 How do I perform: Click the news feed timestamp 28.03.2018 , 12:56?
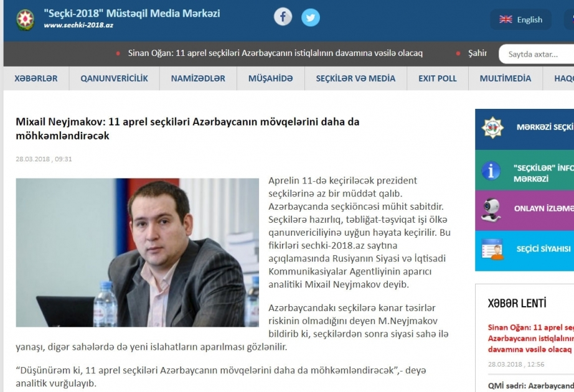[x=516, y=364]
